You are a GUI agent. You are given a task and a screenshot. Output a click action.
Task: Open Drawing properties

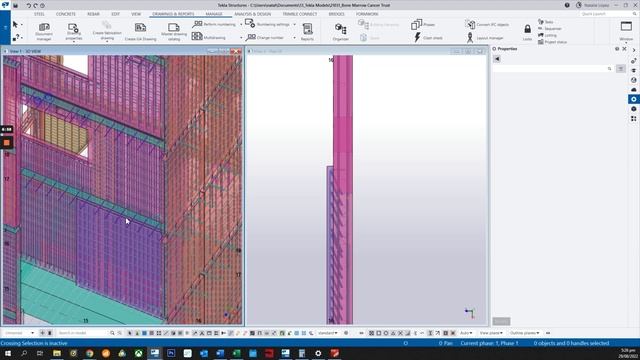pyautogui.click(x=73, y=31)
